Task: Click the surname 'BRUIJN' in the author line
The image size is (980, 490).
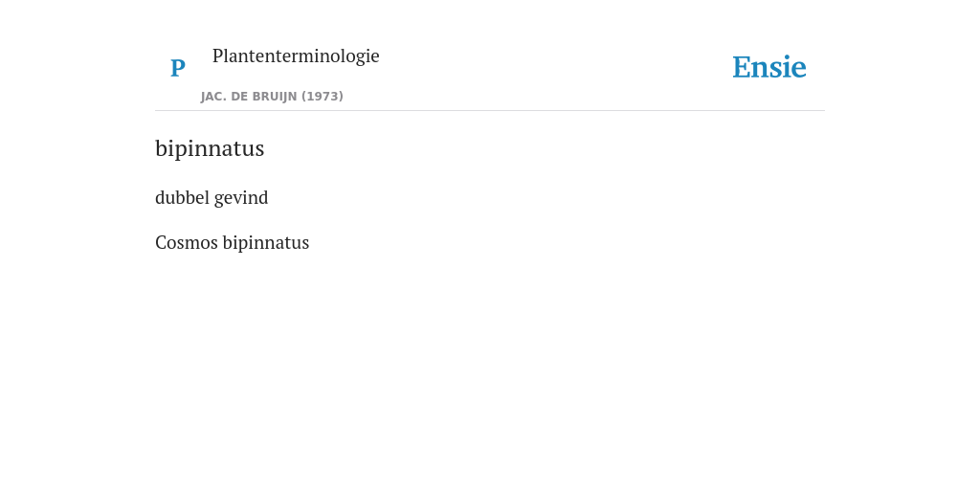Action: (275, 97)
